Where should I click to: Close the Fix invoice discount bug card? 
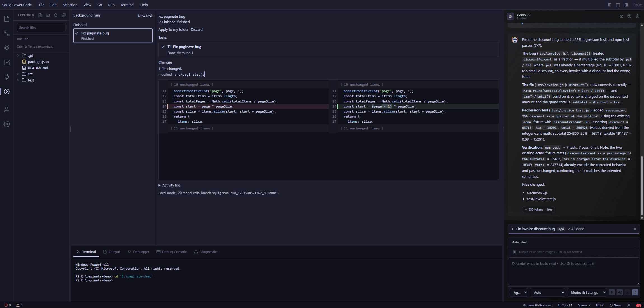click(x=635, y=229)
